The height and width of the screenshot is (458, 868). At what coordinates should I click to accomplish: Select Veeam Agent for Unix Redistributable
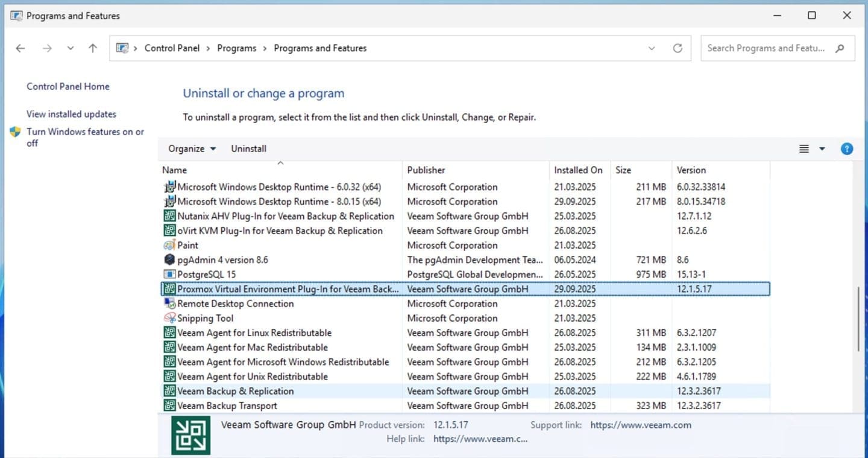pyautogui.click(x=253, y=377)
